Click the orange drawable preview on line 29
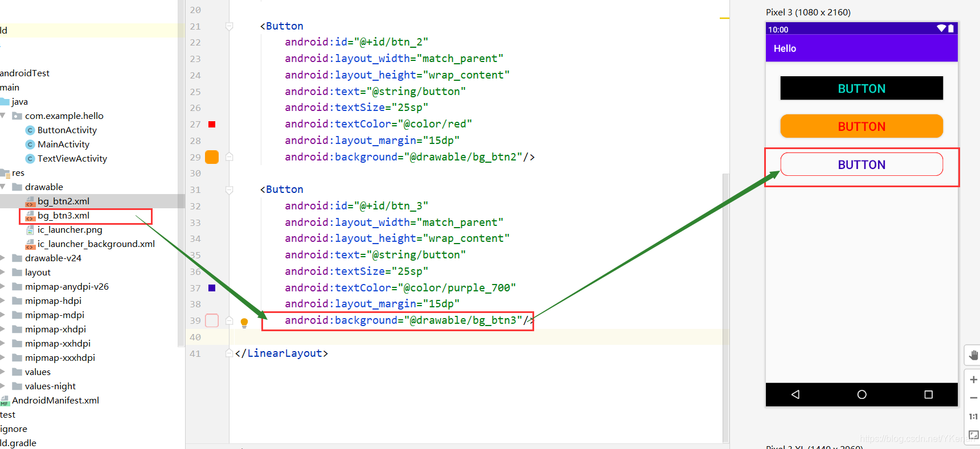980x449 pixels. 212,157
